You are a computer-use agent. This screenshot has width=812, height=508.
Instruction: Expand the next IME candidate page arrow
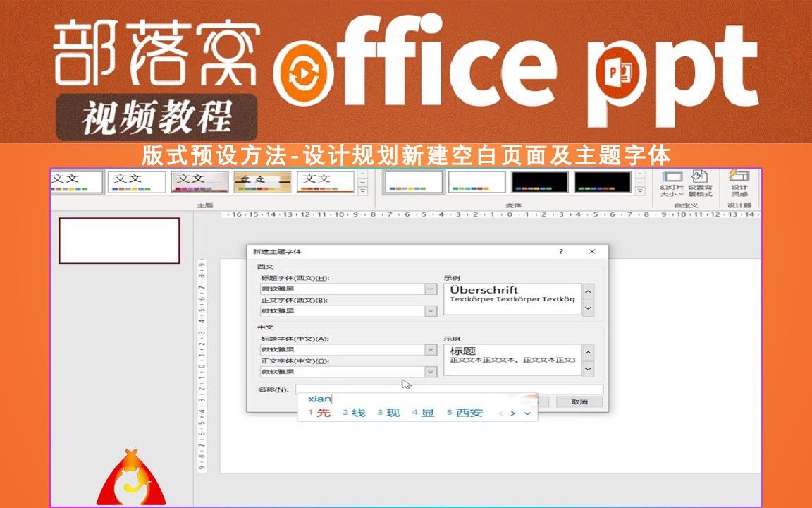[x=514, y=413]
